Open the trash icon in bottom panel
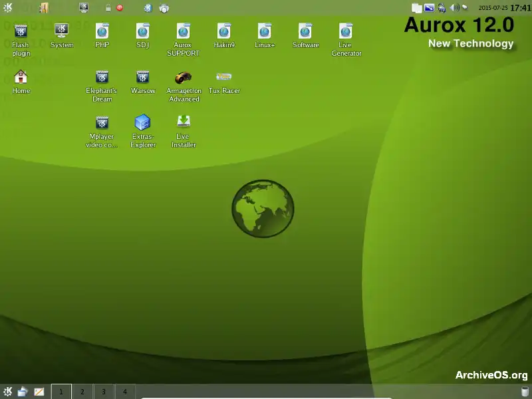The height and width of the screenshot is (399, 532). 525,392
